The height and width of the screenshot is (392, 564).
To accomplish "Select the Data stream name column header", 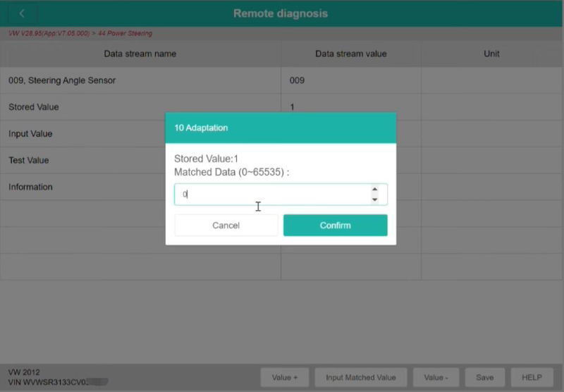I will (x=140, y=54).
